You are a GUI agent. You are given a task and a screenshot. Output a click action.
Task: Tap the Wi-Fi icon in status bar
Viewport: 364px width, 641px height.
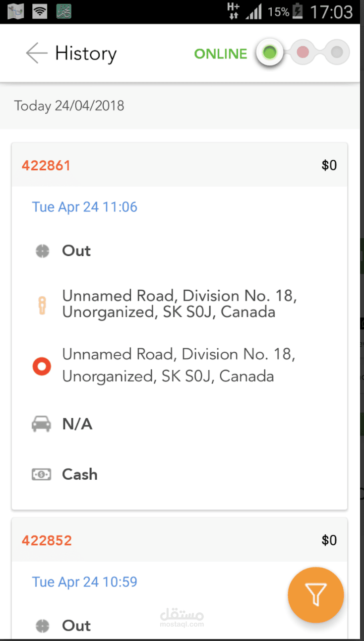click(40, 11)
